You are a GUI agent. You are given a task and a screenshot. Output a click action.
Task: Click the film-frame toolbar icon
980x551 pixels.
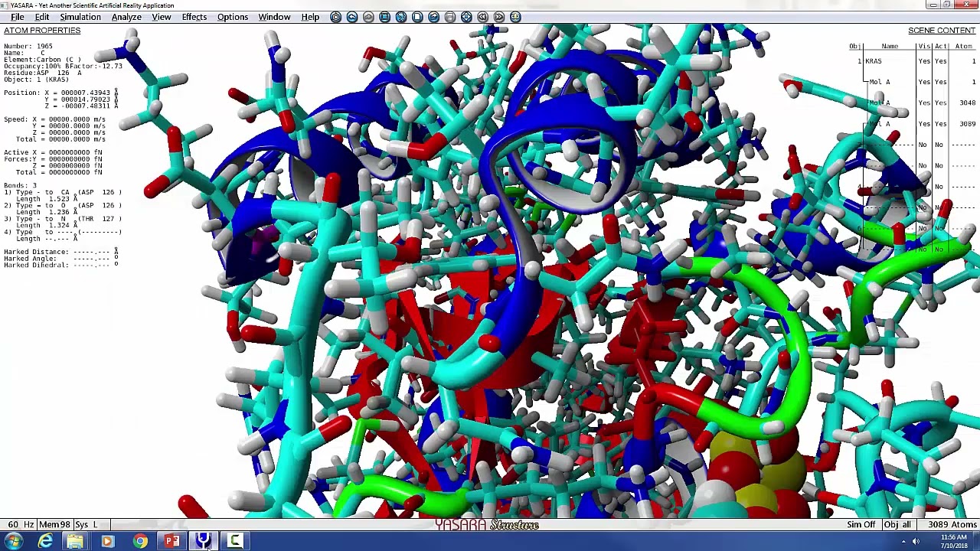[384, 17]
